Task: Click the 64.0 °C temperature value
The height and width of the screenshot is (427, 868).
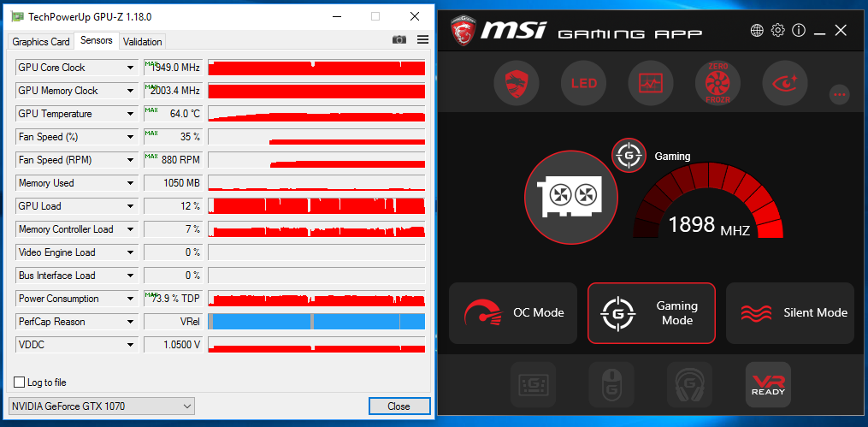Action: click(x=174, y=114)
